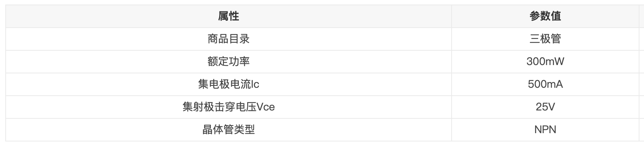The image size is (644, 146).
Task: Click the empty cell right of 25V
Action: 641,107
